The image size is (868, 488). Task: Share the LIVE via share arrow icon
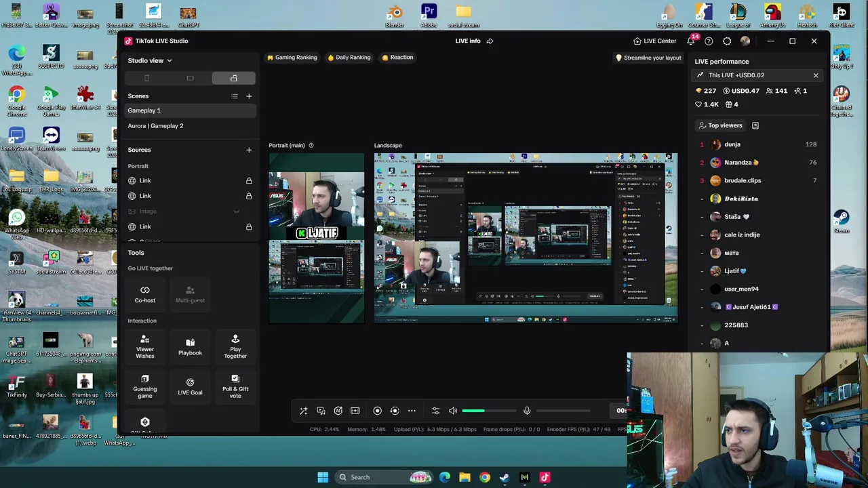(x=490, y=41)
